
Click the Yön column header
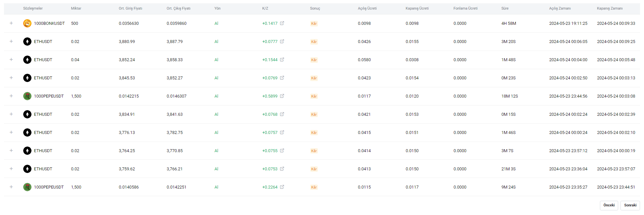[217, 8]
